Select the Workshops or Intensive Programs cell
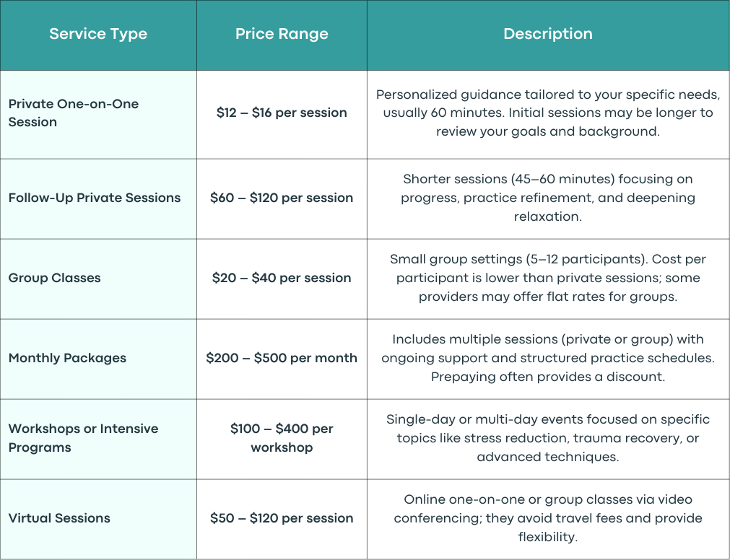Viewport: 730px width, 560px height. pos(98,439)
